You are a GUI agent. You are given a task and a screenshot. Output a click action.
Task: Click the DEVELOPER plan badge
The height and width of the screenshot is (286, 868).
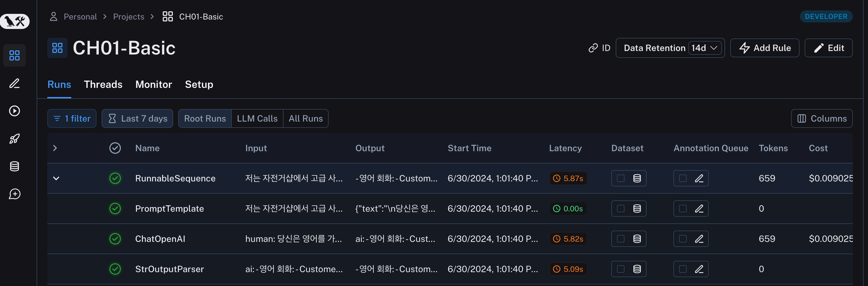pos(826,16)
